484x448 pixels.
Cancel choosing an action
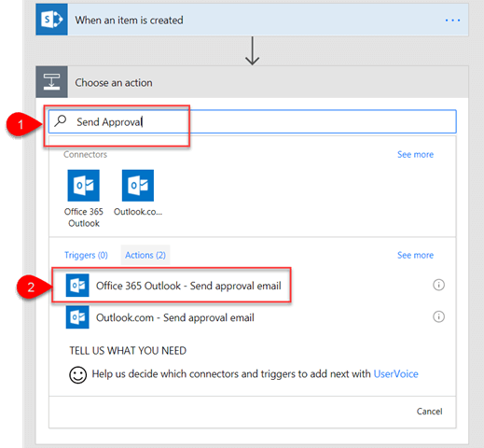tap(429, 412)
